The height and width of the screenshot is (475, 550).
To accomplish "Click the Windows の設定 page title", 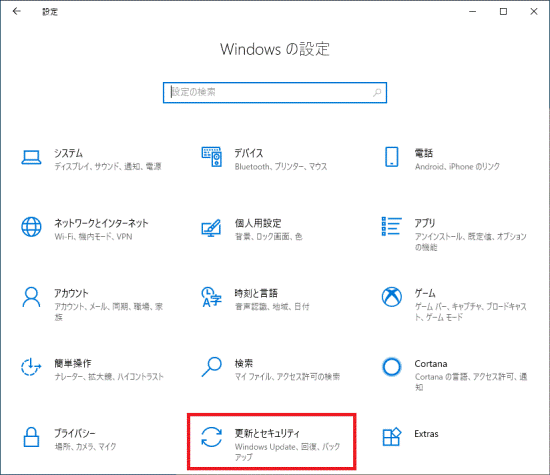I will point(275,49).
